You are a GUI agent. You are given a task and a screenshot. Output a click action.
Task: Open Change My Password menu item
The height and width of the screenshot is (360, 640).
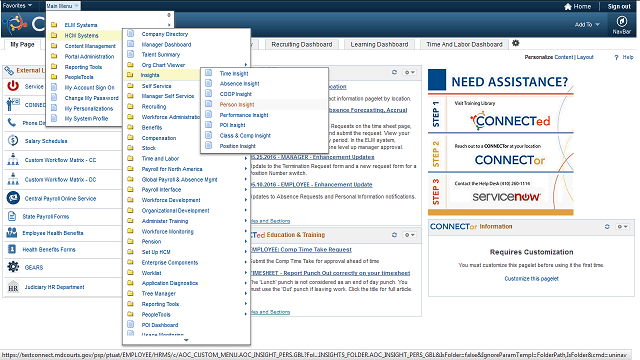[x=91, y=98]
